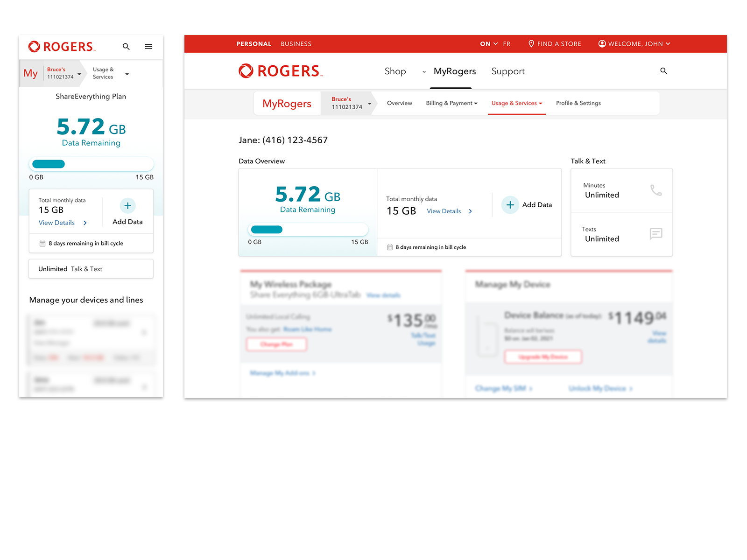
Task: Click the 'Data Overview' heading
Action: click(261, 161)
